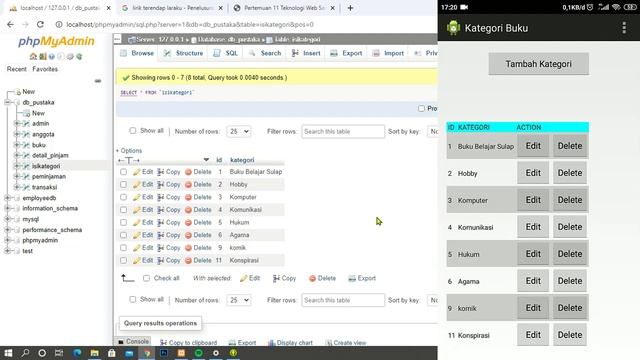640x360 pixels.
Task: Click the upper Search this table field
Action: tap(343, 131)
